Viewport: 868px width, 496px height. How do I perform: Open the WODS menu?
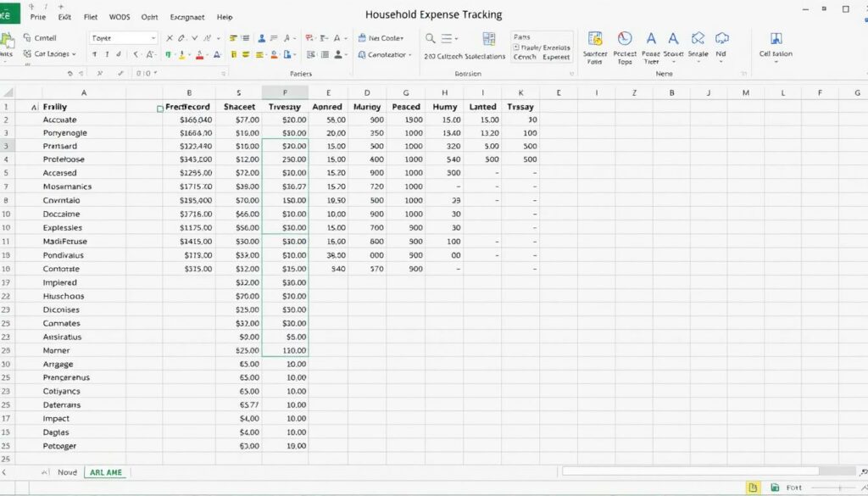click(x=120, y=17)
